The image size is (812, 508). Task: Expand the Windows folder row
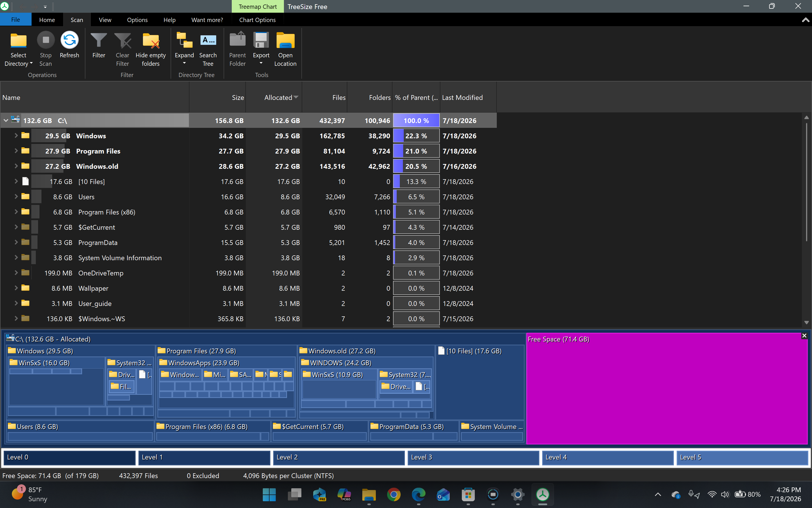pyautogui.click(x=16, y=136)
